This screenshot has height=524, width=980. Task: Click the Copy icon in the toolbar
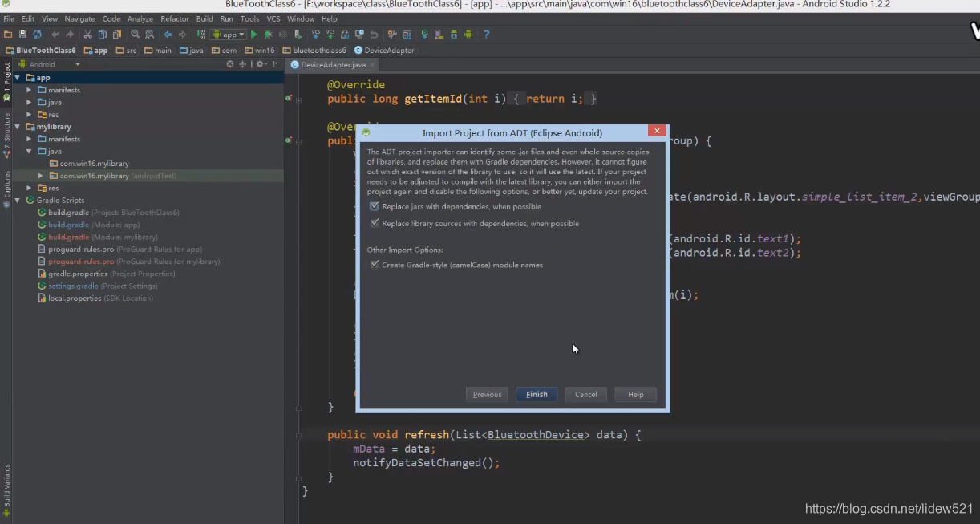pos(103,35)
